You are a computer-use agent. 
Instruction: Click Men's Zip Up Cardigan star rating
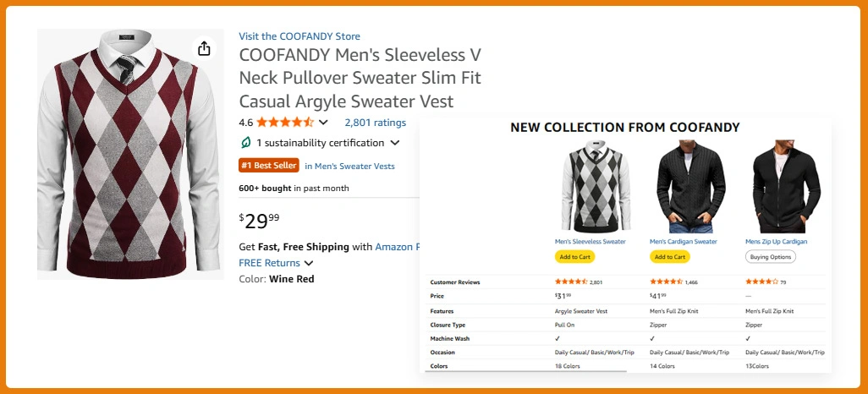point(761,282)
